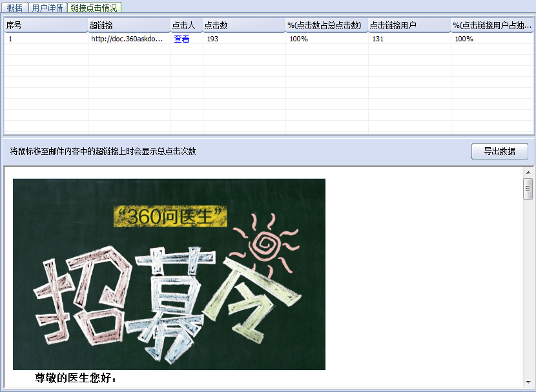Click the 导出数据 button
The height and width of the screenshot is (392, 536).
click(499, 151)
